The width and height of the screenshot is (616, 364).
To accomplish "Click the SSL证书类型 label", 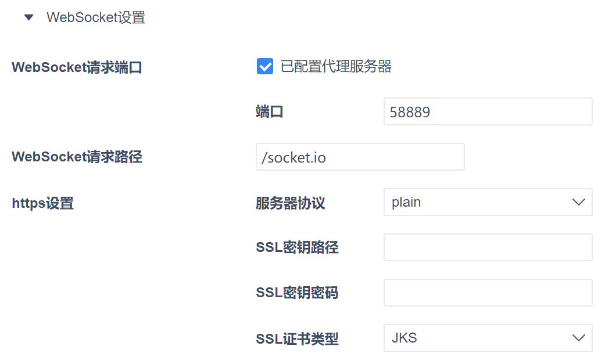I will tap(297, 338).
